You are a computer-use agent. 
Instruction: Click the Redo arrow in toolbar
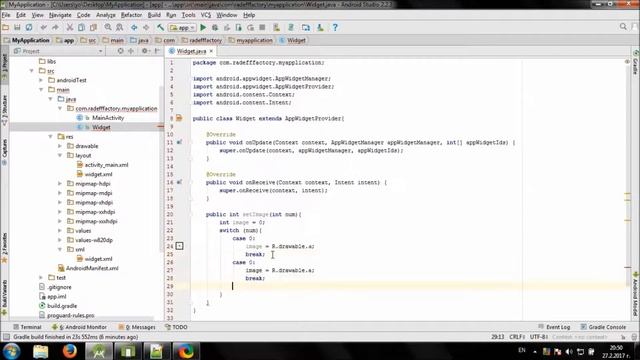[x=55, y=27]
